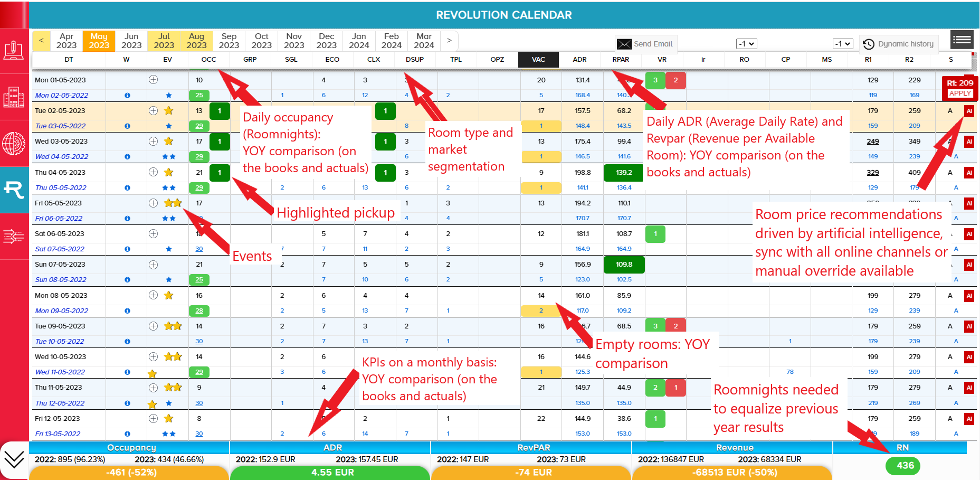Viewport: 980px width, 480px height.
Task: Click info icon for Sat 07-05-2022
Action: [127, 249]
